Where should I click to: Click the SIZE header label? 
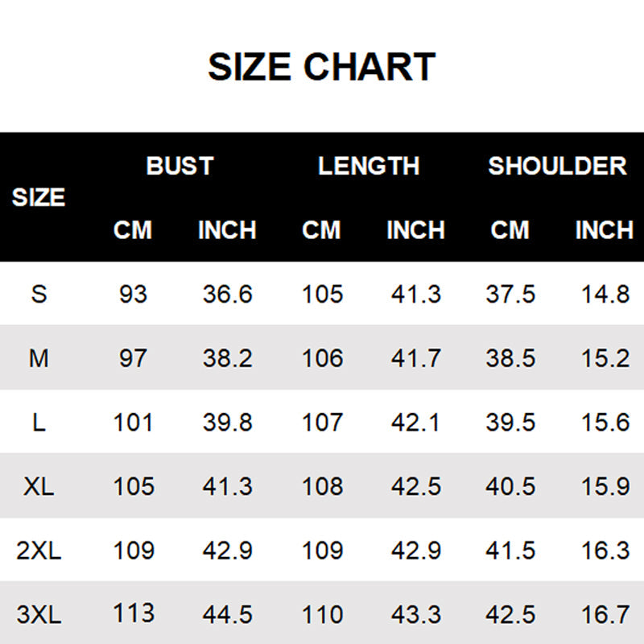(x=39, y=197)
